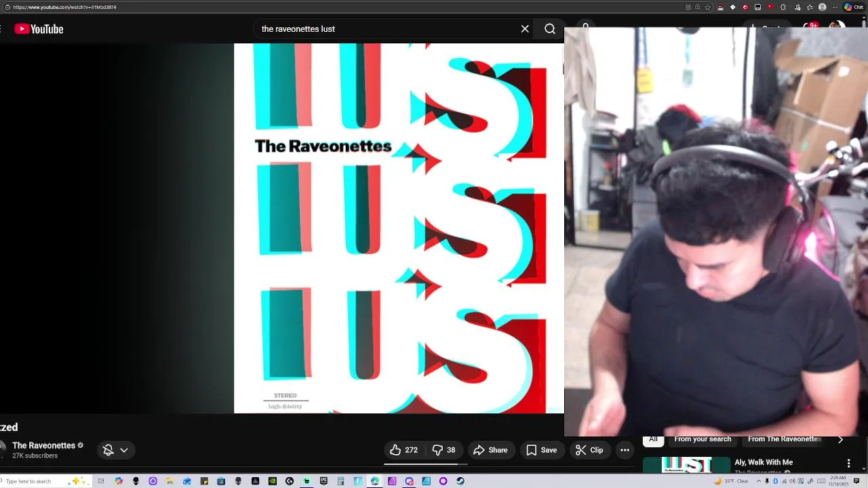Screen dimensions: 868x488
Task: Toggle the notification bell for The Raveonettes
Action: (108, 450)
